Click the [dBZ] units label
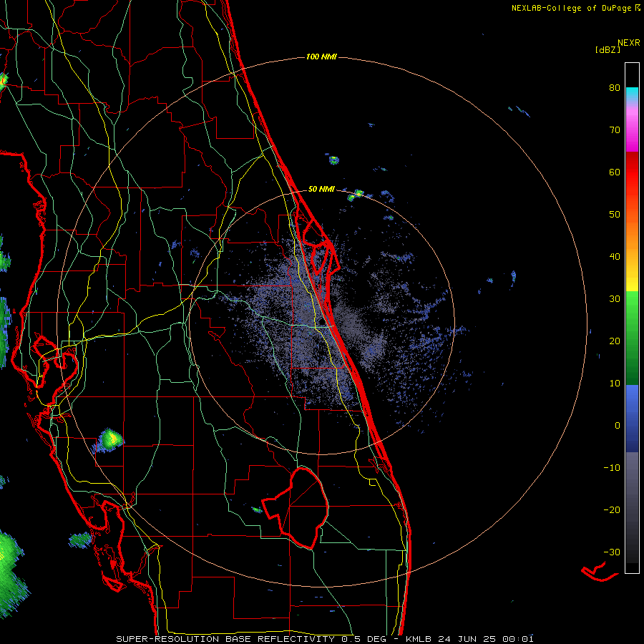The height and width of the screenshot is (644, 644). tap(608, 49)
